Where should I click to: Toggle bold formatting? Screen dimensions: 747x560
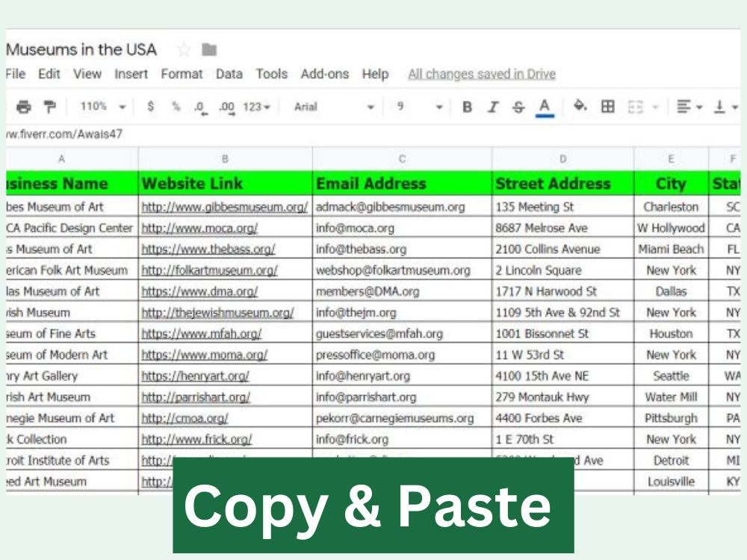(x=466, y=106)
